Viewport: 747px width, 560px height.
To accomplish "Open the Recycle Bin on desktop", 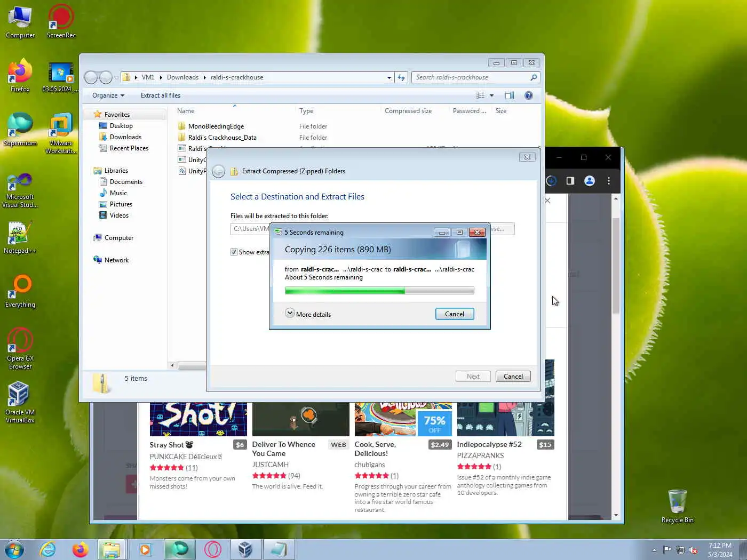I will coord(677,507).
